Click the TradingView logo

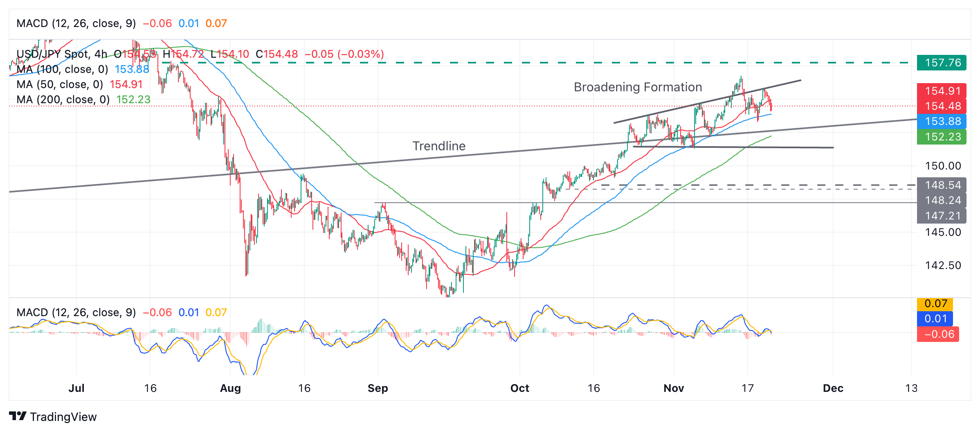53,416
